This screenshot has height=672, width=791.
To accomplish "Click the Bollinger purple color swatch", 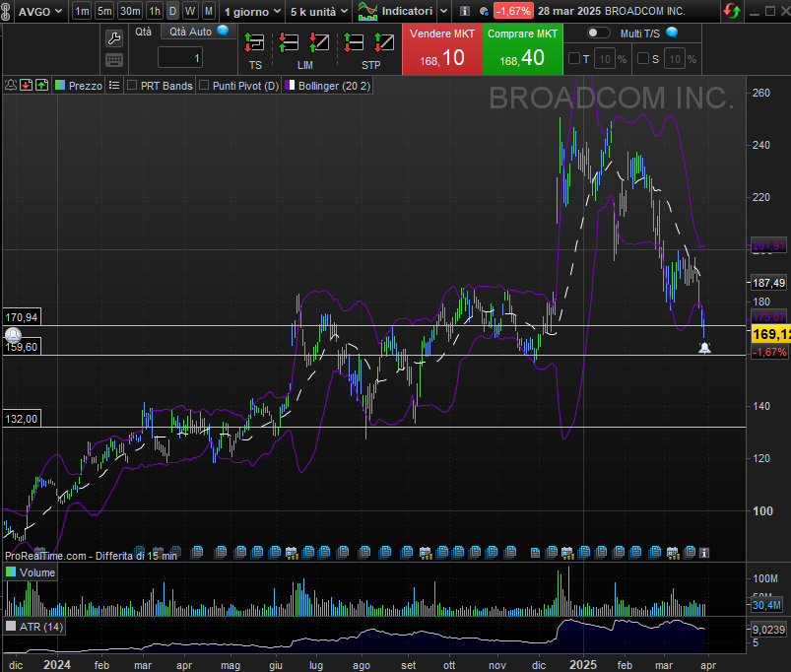I will click(290, 86).
